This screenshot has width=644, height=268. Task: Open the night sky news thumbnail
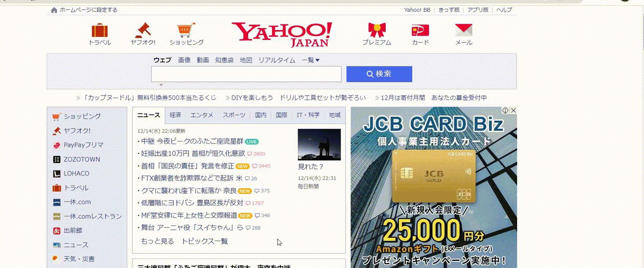(319, 145)
